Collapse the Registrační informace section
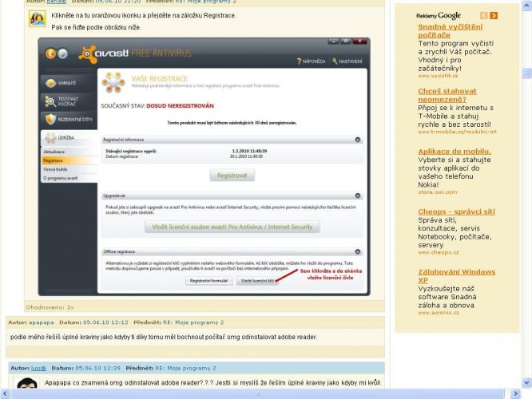 pos(358,140)
